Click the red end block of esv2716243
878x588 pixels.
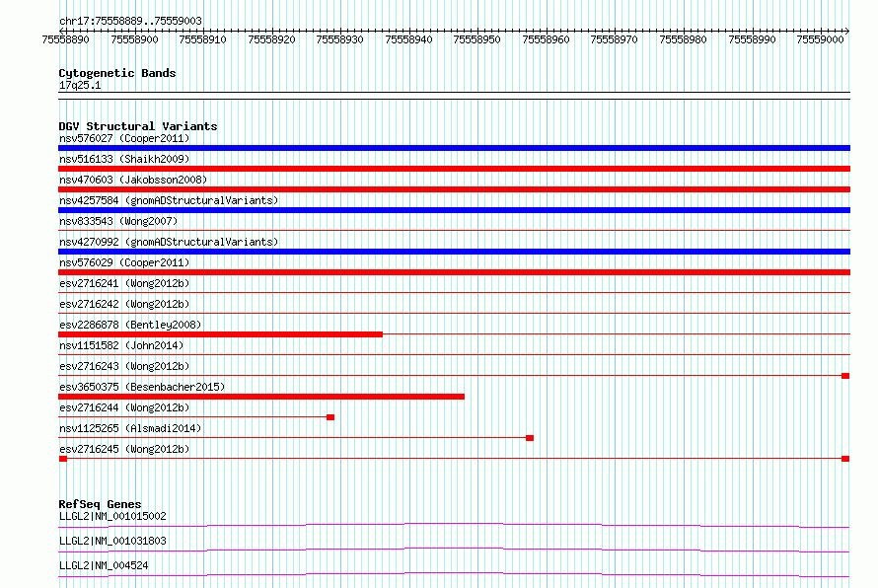[x=845, y=376]
